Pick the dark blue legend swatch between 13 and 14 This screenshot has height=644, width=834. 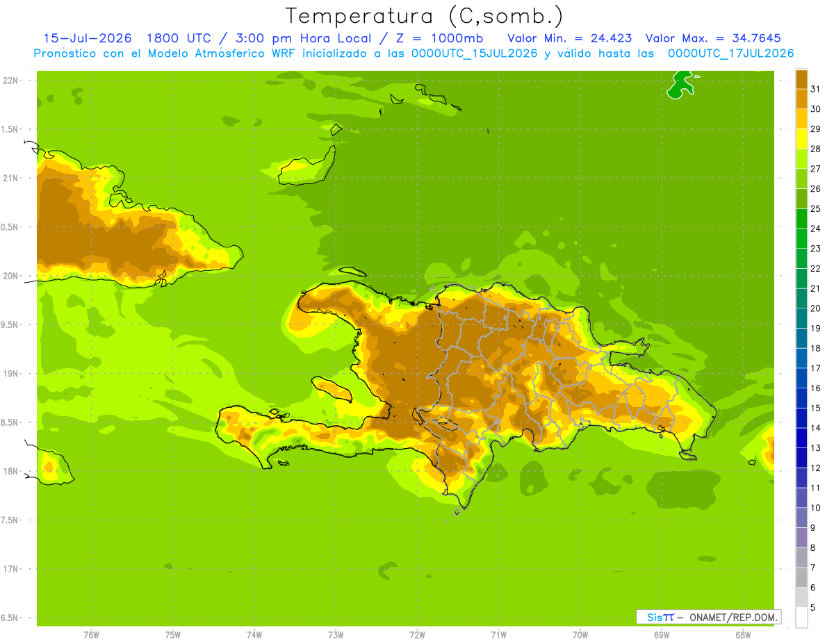[801, 438]
